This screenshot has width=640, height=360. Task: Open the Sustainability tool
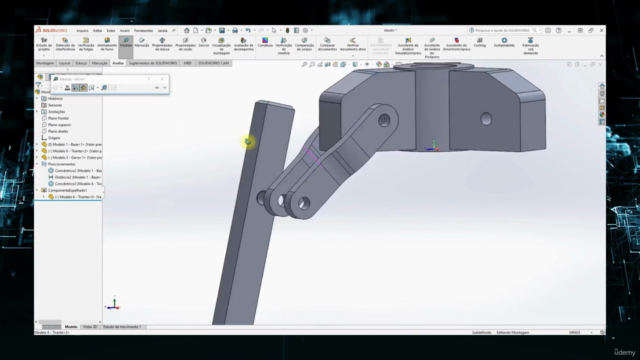(x=504, y=43)
